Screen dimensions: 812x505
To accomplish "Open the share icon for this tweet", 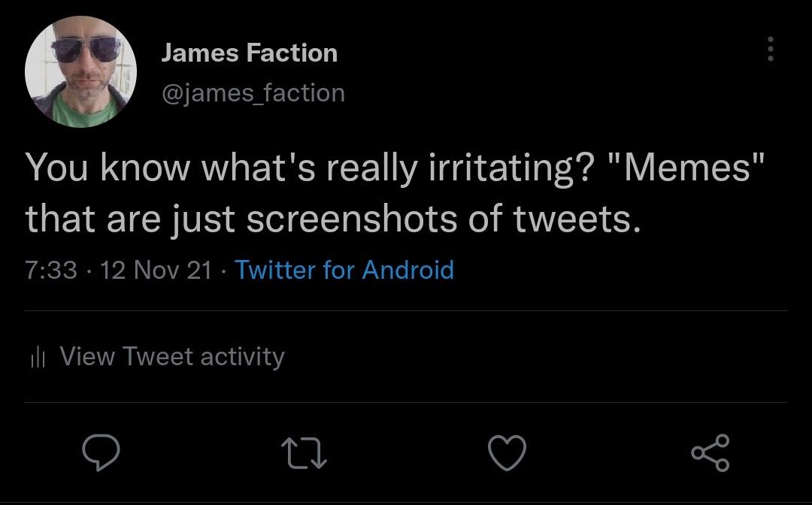I will pyautogui.click(x=710, y=453).
